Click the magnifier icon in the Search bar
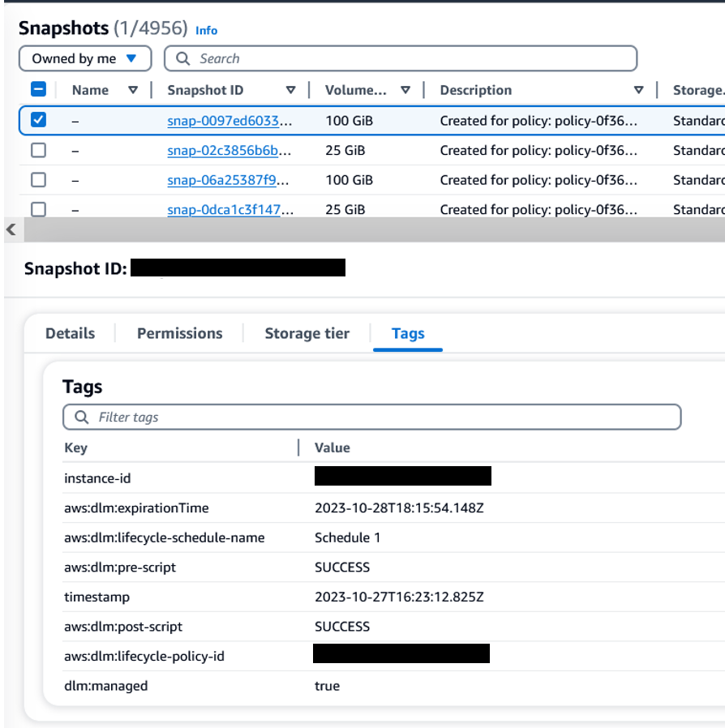 [x=182, y=58]
